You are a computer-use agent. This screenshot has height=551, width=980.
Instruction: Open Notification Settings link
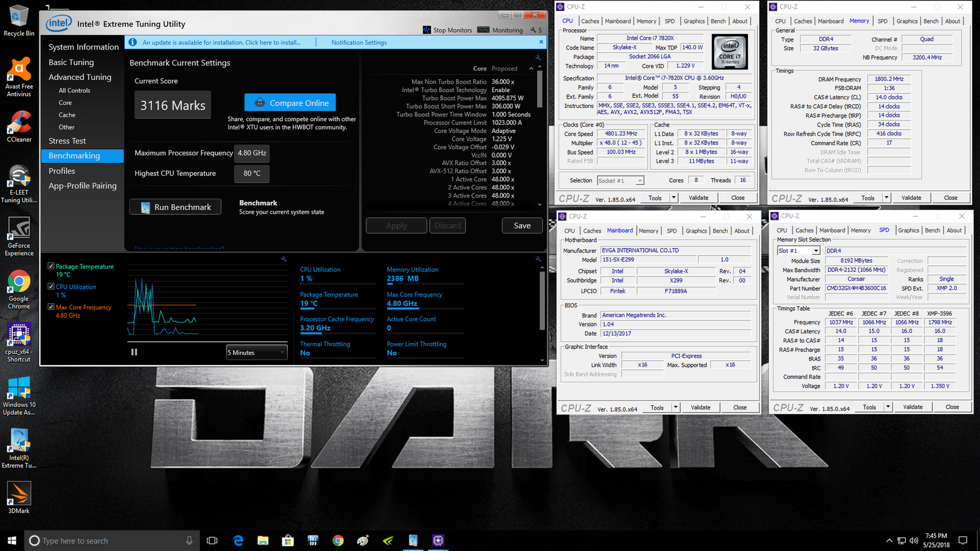pos(359,42)
